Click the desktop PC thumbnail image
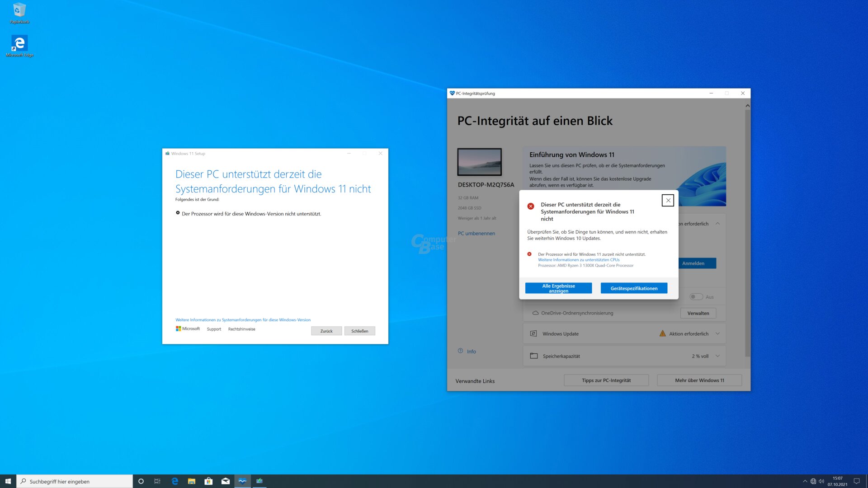 [x=479, y=162]
